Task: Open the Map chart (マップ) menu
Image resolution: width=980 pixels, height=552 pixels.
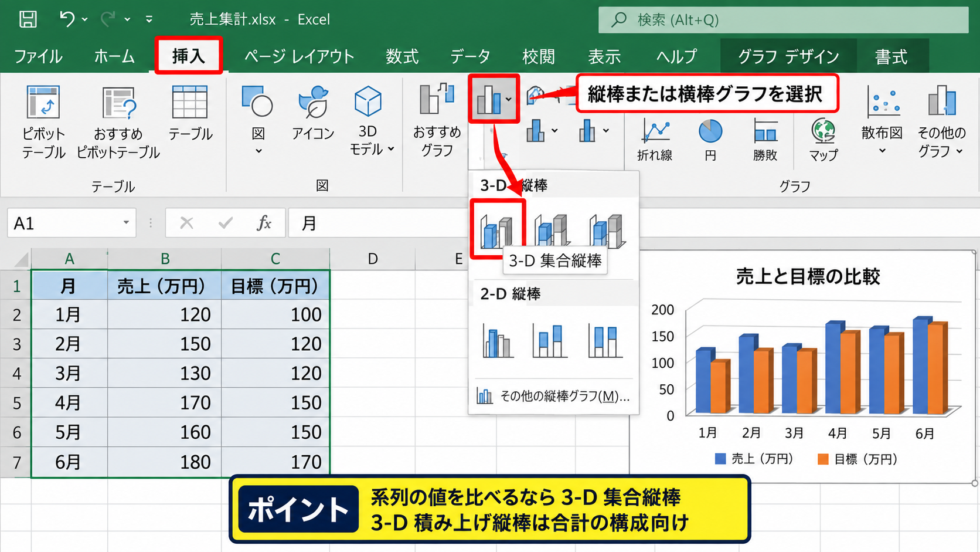Action: pyautogui.click(x=824, y=140)
